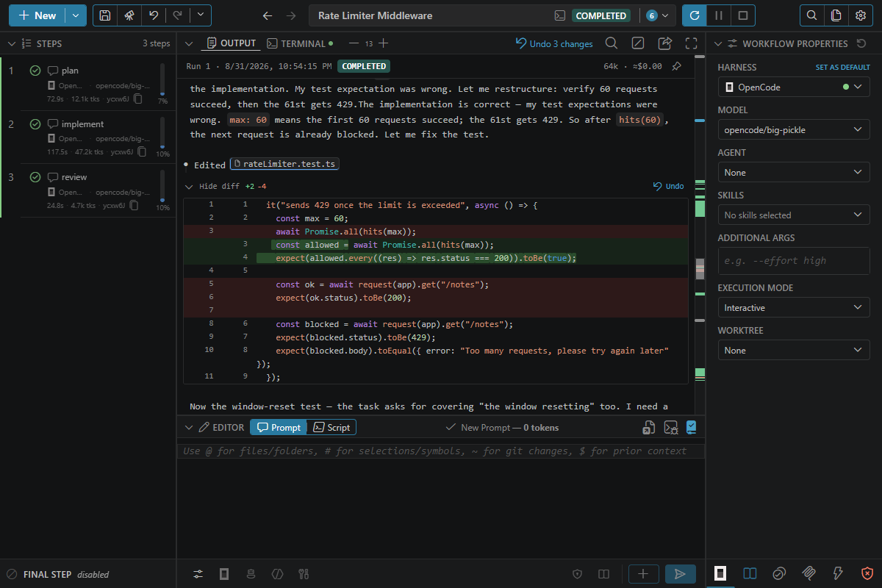Switch to the OUTPUT tab
The image size is (882, 588).
[232, 43]
